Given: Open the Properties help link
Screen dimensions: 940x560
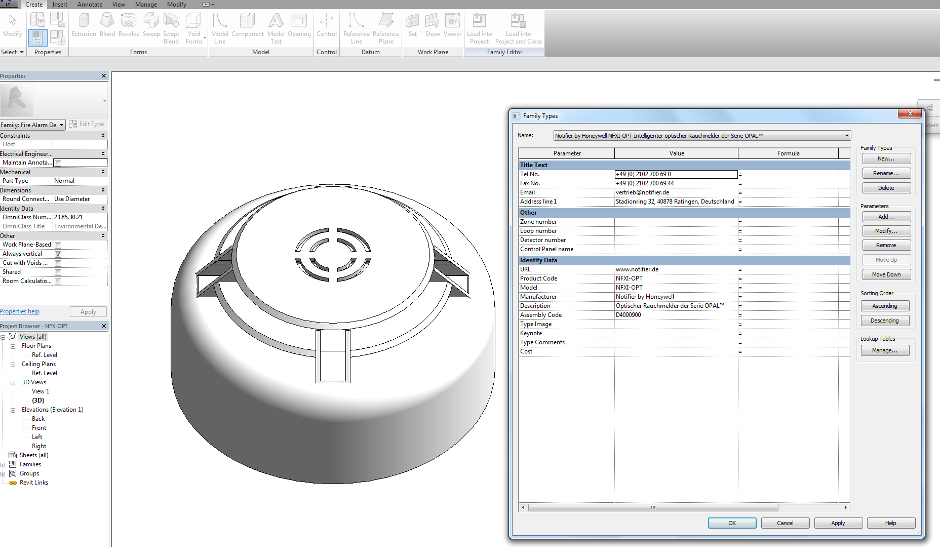Looking at the screenshot, I should click(x=20, y=311).
